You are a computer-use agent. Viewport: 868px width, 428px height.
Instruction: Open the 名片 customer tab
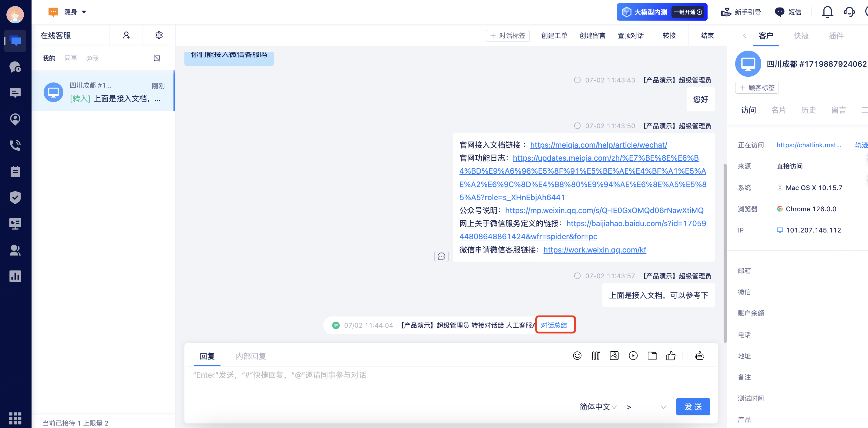coord(778,110)
